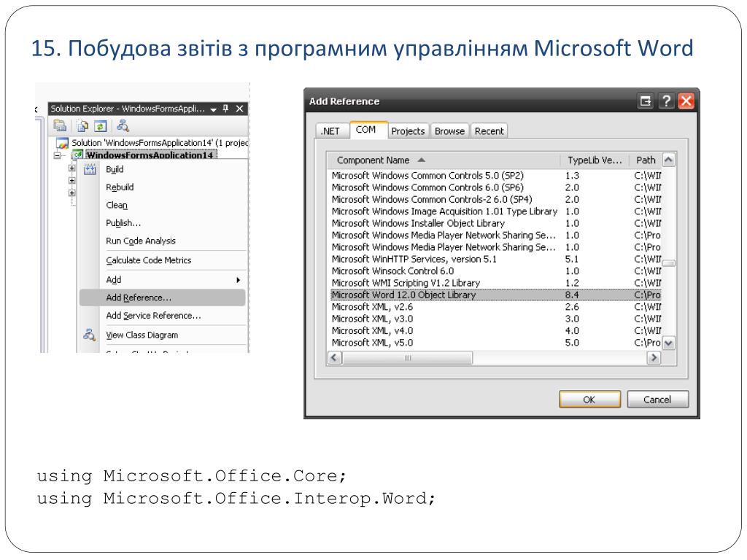Click the Build icon in context menu
This screenshot has height=560, width=747.
(x=90, y=169)
